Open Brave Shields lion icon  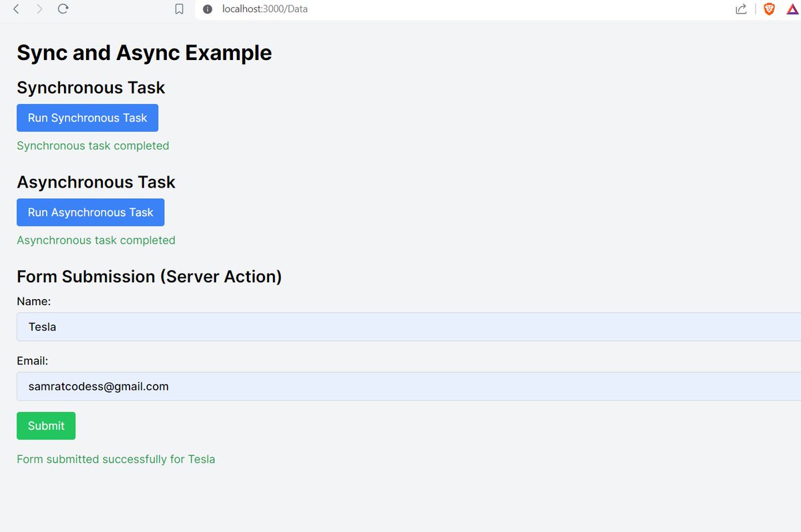coord(769,9)
